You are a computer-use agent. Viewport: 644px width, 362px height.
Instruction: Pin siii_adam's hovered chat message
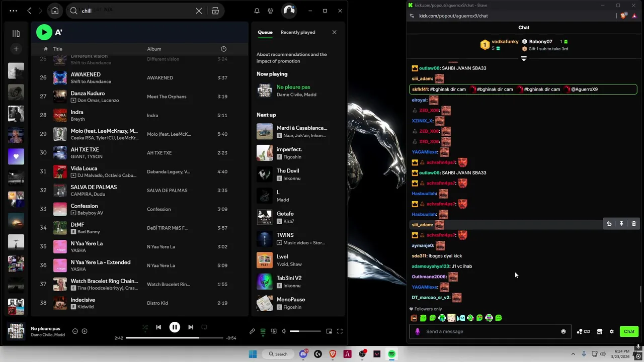tap(621, 224)
